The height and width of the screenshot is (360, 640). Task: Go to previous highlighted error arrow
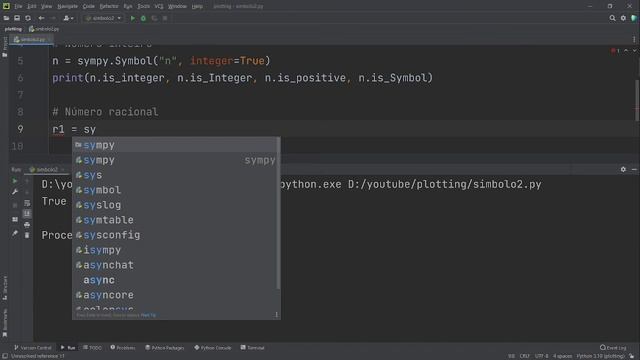click(x=626, y=51)
